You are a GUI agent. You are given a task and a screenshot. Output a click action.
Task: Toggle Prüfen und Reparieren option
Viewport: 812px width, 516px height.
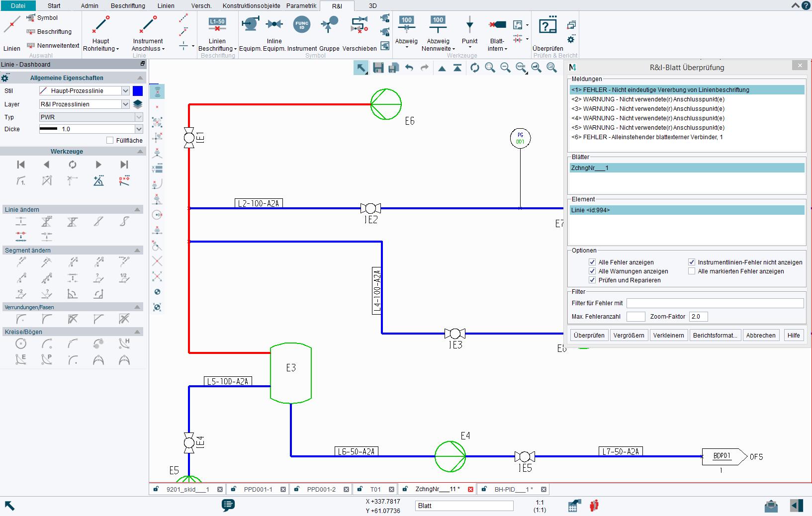pyautogui.click(x=592, y=280)
